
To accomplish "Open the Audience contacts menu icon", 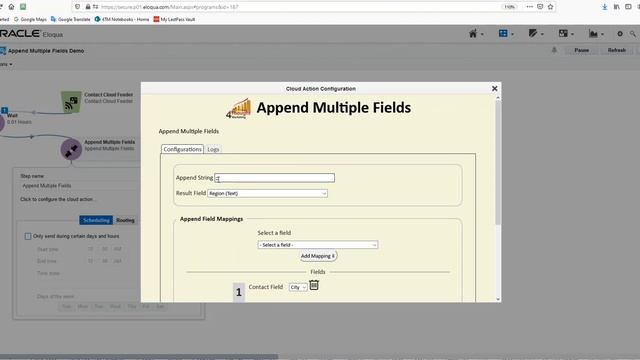I will point(563,33).
